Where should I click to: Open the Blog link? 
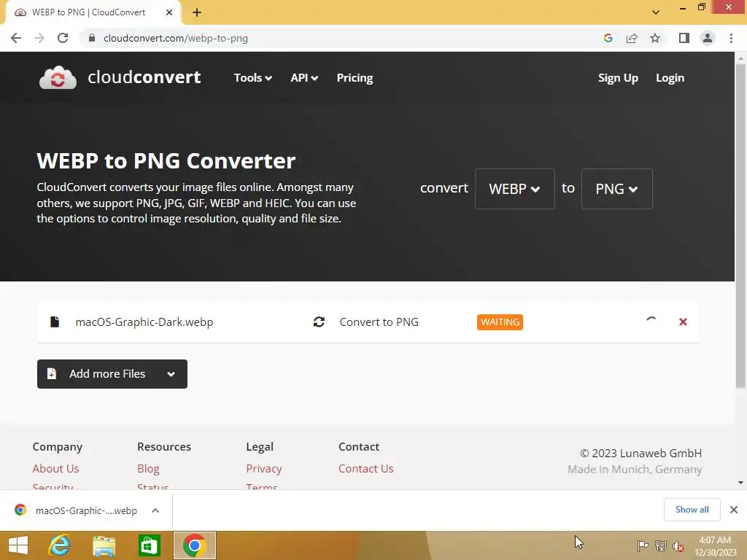[148, 469]
